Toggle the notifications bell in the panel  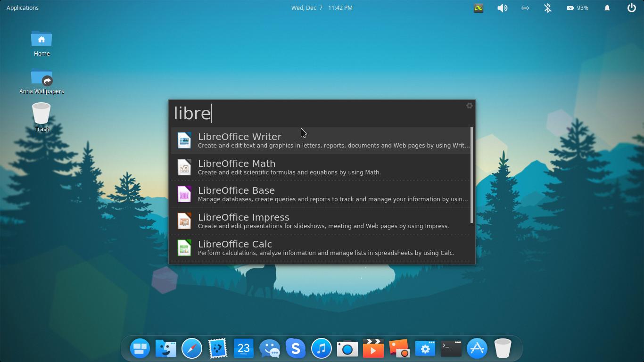pyautogui.click(x=607, y=8)
